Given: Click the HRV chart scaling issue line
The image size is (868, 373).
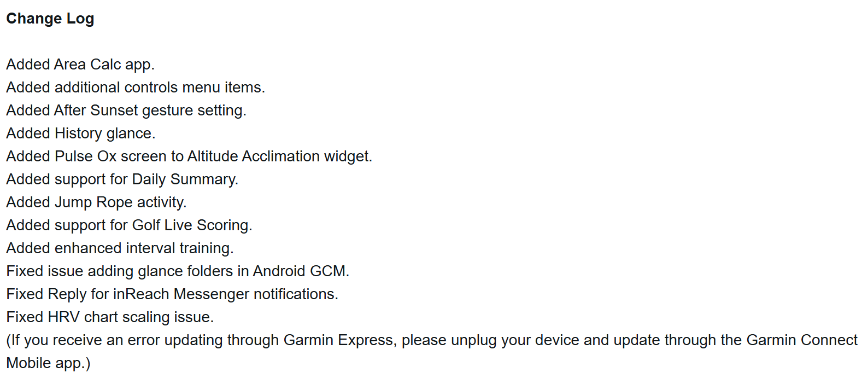Looking at the screenshot, I should click(110, 317).
